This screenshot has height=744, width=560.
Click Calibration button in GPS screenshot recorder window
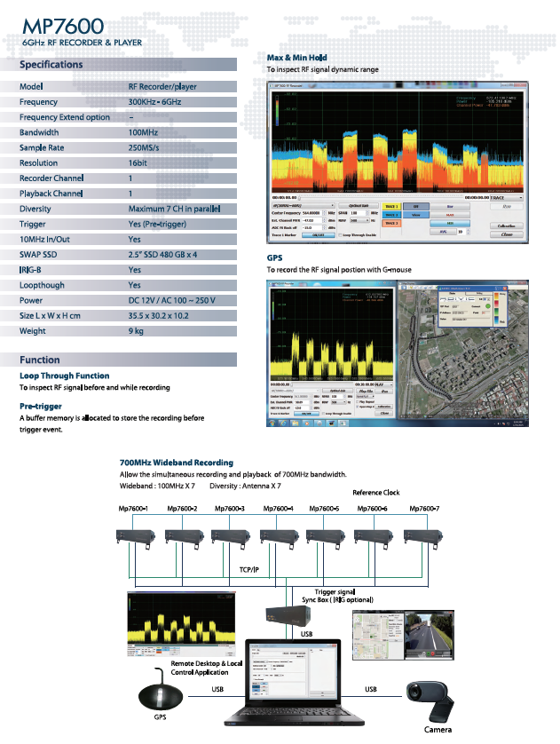click(x=384, y=407)
